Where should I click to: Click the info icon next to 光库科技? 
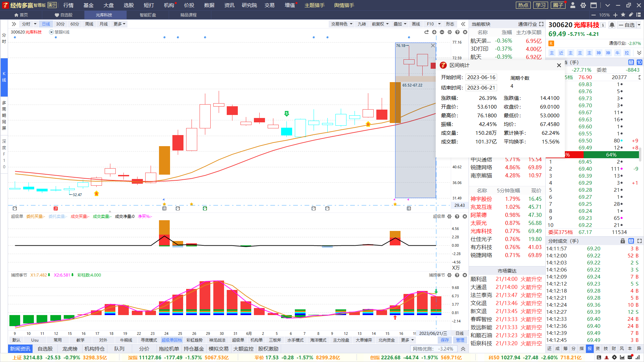603,25
